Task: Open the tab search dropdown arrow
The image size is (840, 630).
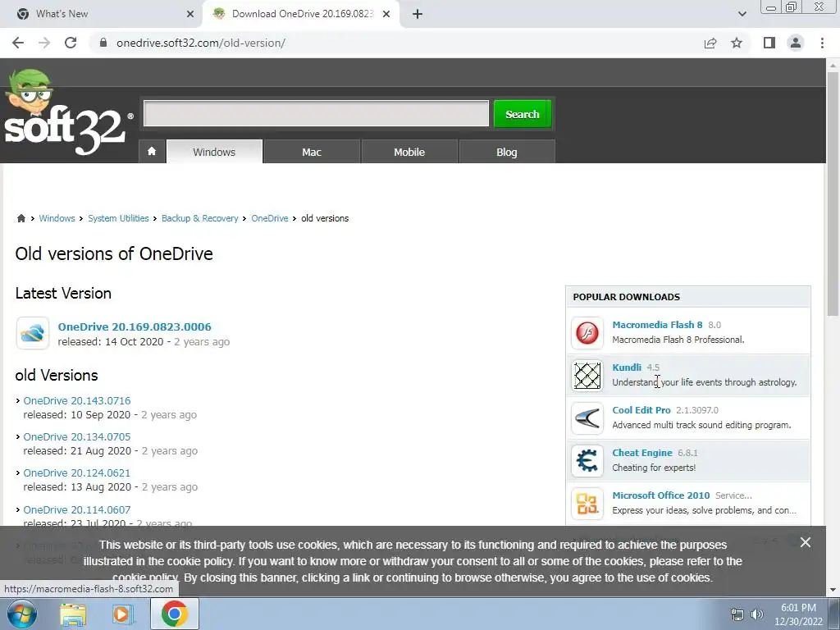Action: [x=742, y=14]
